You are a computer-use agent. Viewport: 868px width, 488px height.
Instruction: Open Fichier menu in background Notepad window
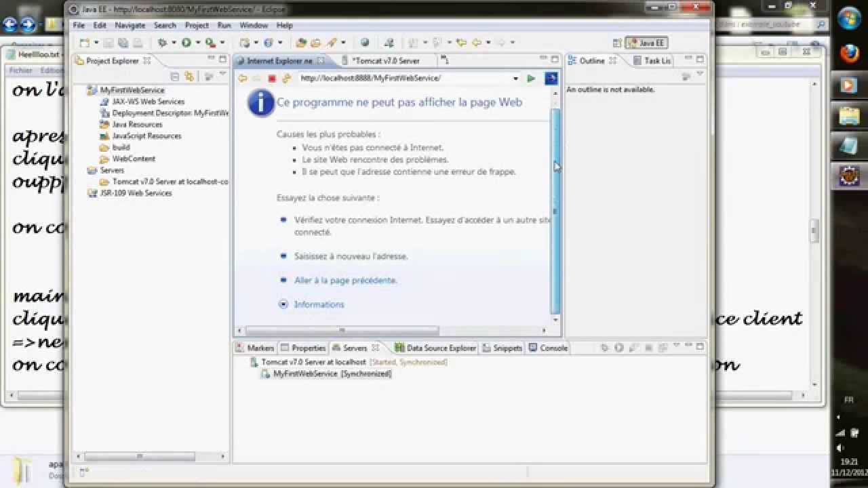pyautogui.click(x=20, y=70)
